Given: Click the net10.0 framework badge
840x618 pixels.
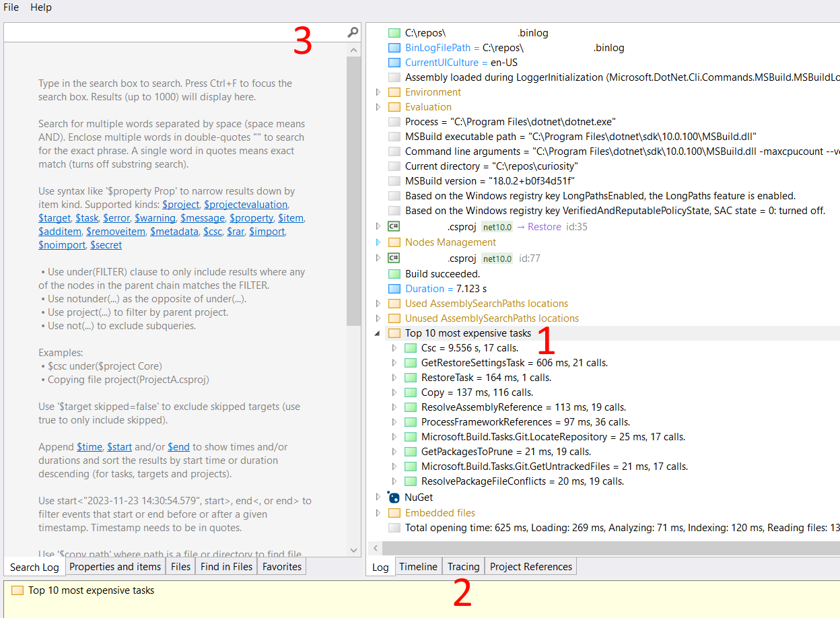Looking at the screenshot, I should 497,226.
